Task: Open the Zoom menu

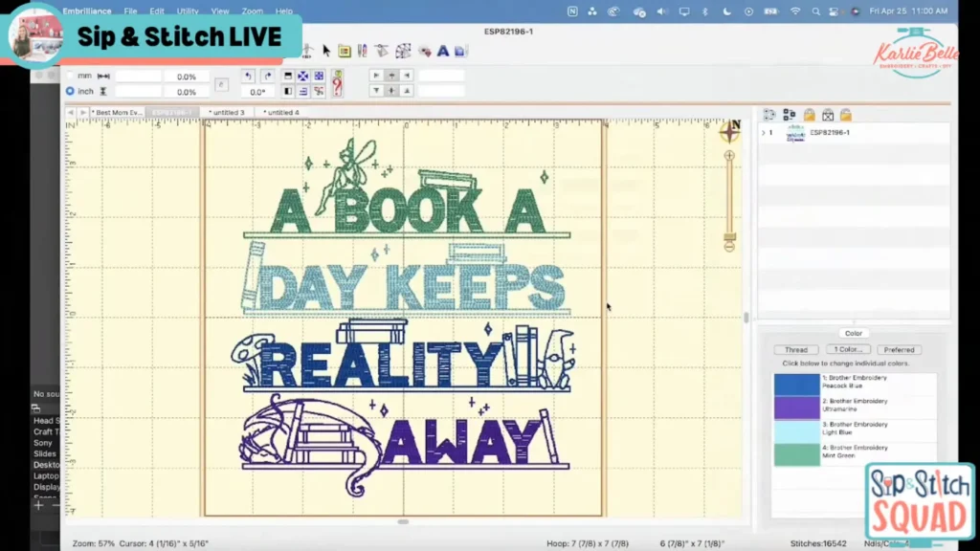Action: (x=253, y=11)
